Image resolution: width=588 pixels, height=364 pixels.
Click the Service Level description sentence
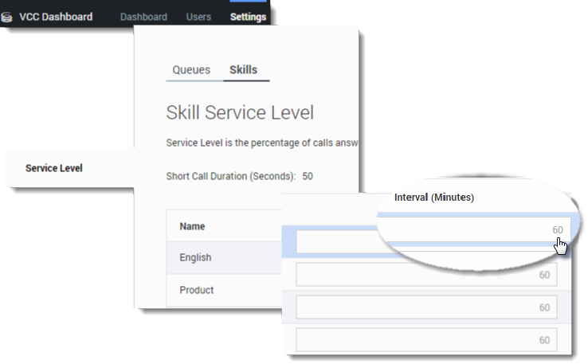[x=262, y=143]
